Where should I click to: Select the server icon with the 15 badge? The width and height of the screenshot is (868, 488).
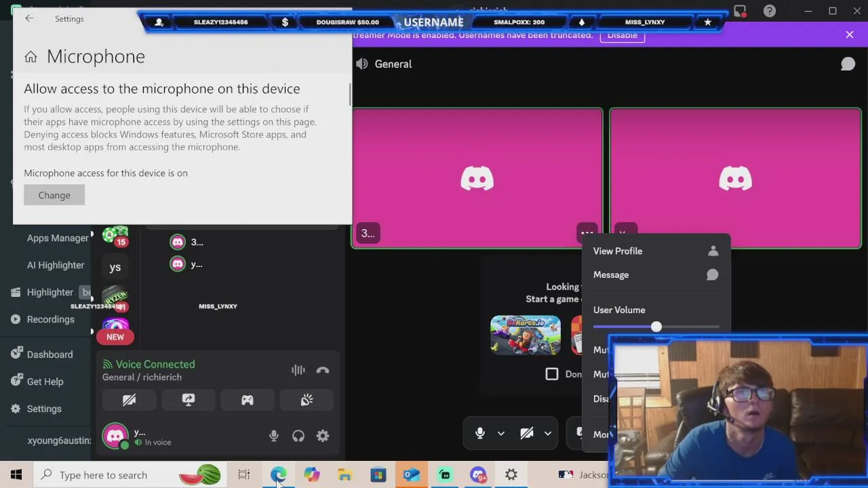click(115, 235)
